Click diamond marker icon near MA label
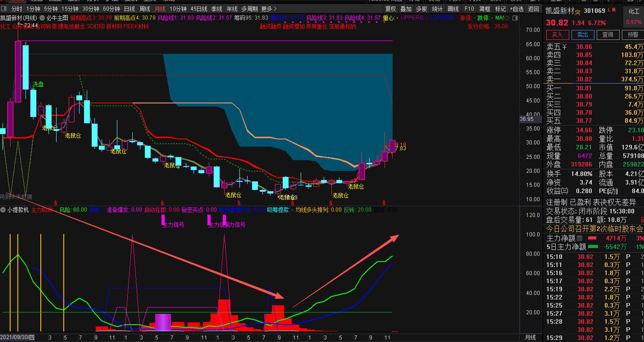 pos(507,18)
